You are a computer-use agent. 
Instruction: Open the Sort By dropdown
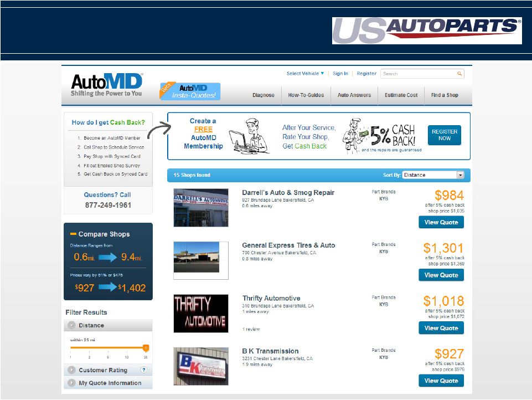pyautogui.click(x=459, y=175)
